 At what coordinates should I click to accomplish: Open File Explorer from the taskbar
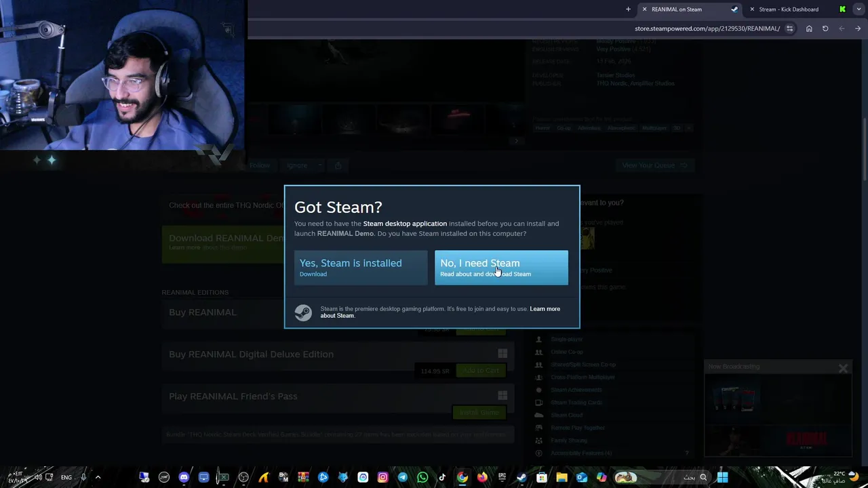(x=561, y=477)
